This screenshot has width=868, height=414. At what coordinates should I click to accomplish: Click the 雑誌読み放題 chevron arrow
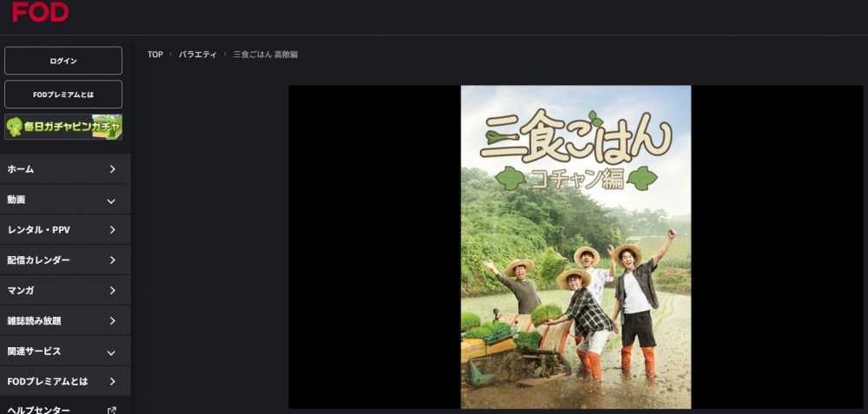(x=112, y=321)
